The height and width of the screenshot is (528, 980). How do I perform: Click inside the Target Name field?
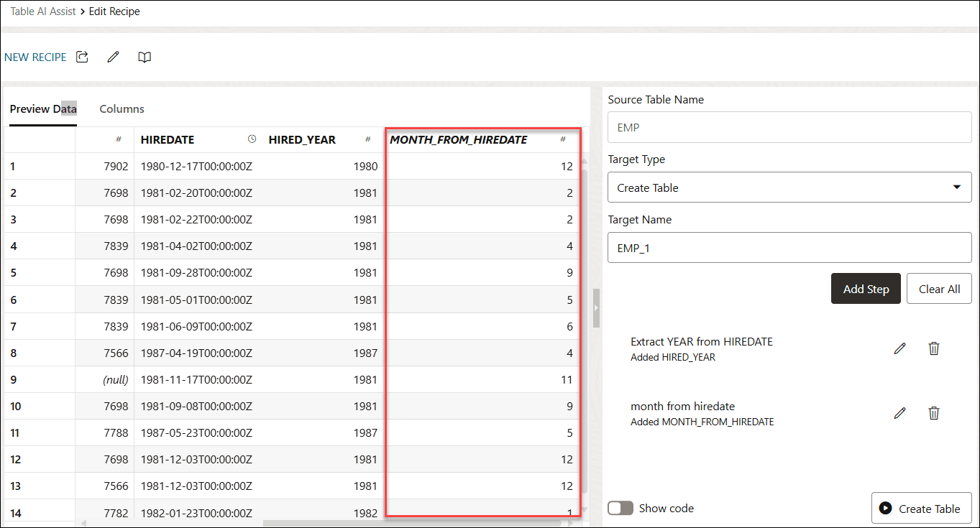(x=789, y=247)
